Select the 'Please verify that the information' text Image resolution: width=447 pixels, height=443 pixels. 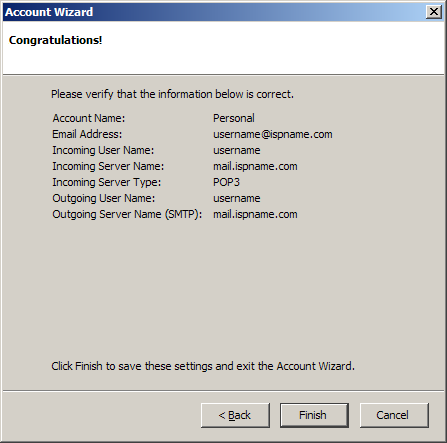(x=172, y=94)
